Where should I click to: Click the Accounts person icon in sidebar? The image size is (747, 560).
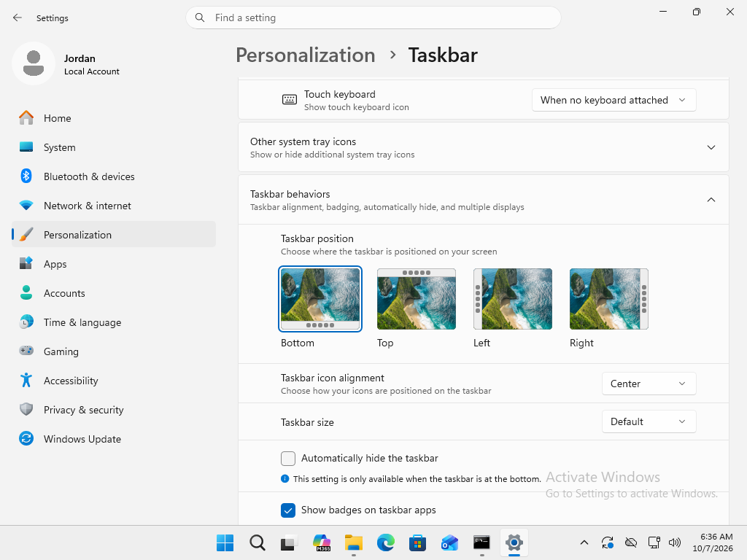[x=26, y=293]
